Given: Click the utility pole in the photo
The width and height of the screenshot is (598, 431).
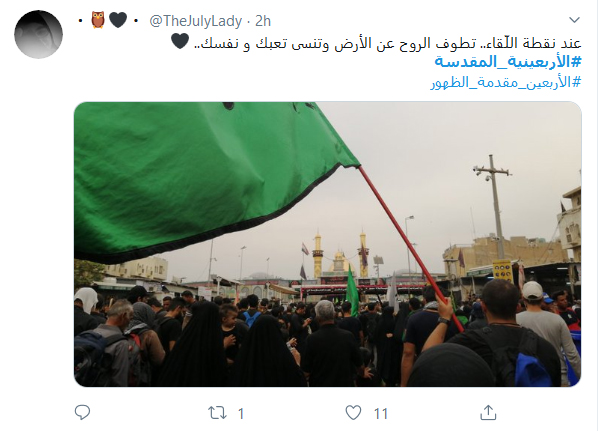Looking at the screenshot, I should click(494, 208).
